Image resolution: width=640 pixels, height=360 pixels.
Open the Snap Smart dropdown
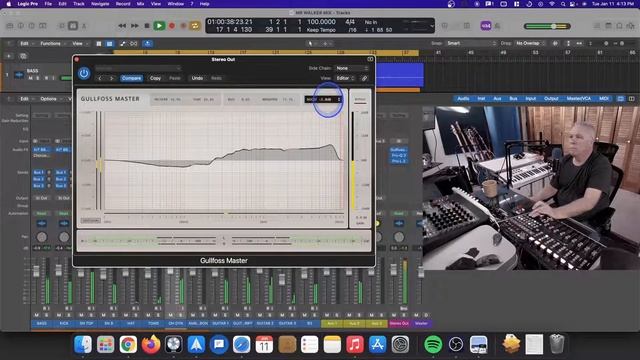(471, 43)
